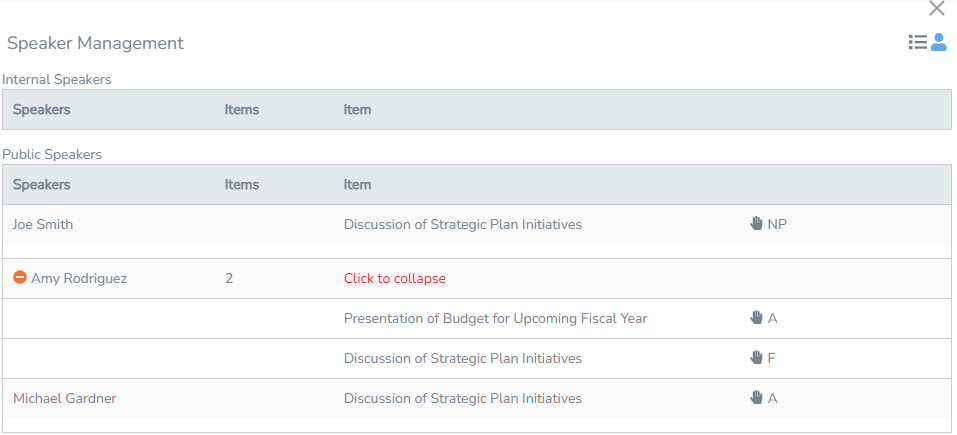Click Item column header in Public Speakers table
The image size is (957, 435).
pos(357,185)
